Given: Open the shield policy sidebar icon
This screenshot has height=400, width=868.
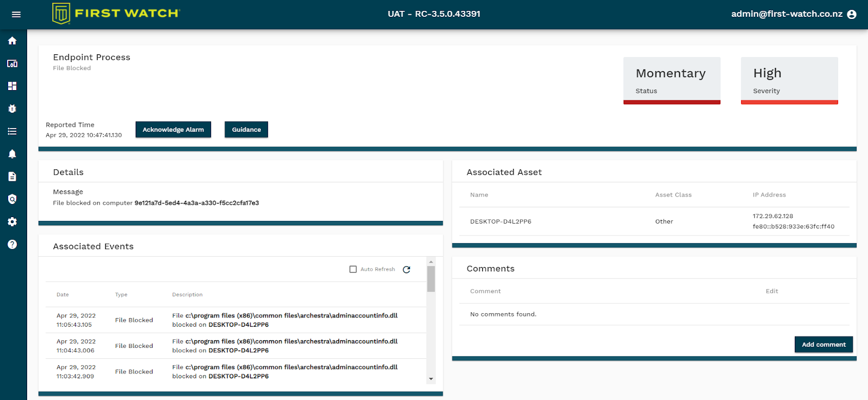Looking at the screenshot, I should pos(12,199).
